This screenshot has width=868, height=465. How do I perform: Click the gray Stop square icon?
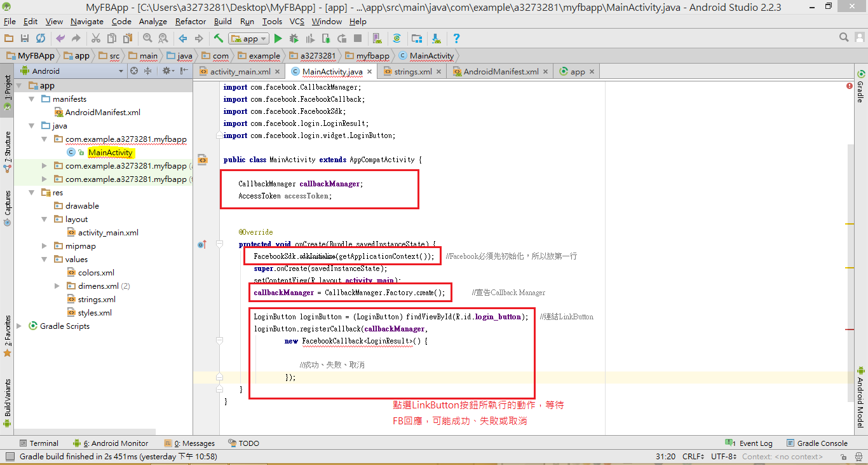[x=358, y=39]
